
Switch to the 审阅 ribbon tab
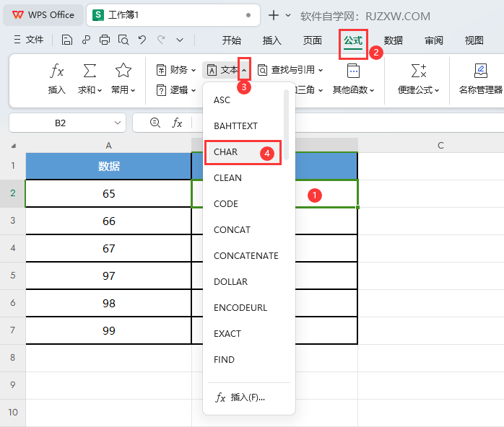(x=434, y=40)
